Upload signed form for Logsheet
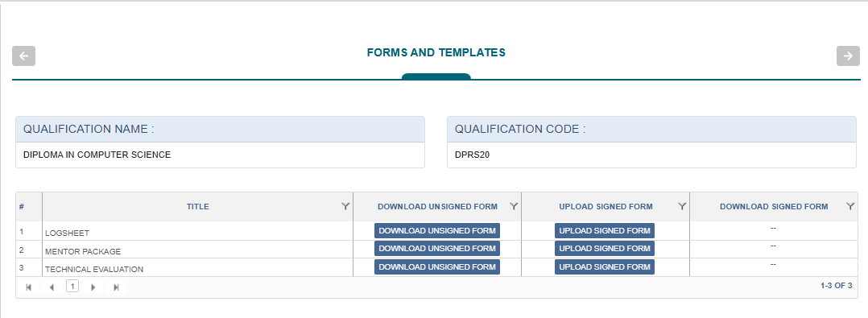 [x=605, y=230]
